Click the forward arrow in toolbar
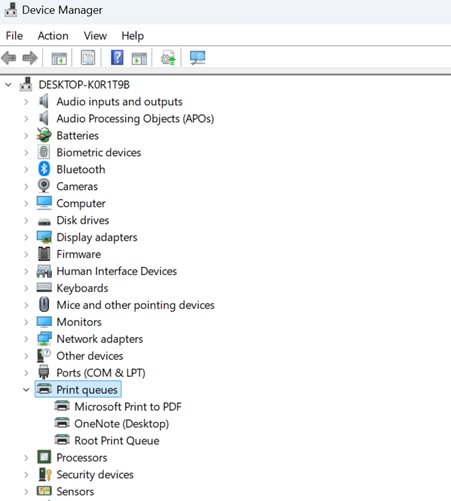 tap(30, 58)
